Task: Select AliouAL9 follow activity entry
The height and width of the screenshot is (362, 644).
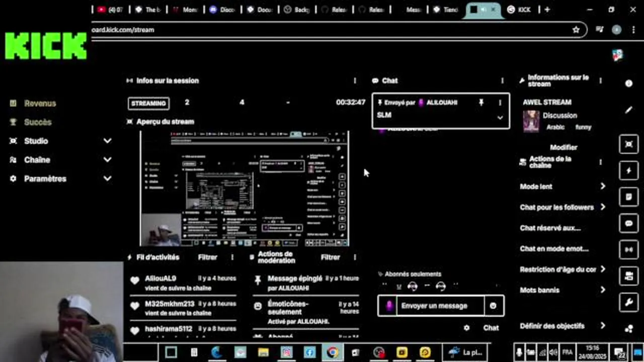Action: coord(183,283)
